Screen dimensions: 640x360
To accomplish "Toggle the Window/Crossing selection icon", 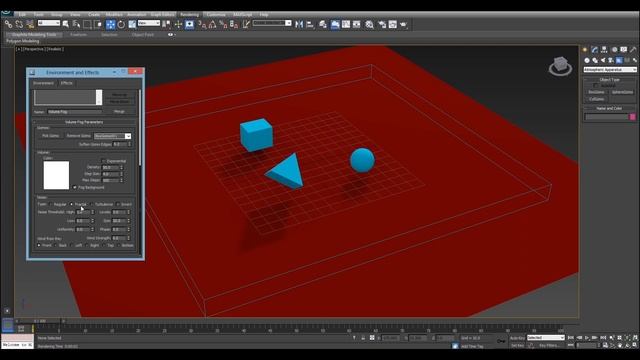I will 98,24.
